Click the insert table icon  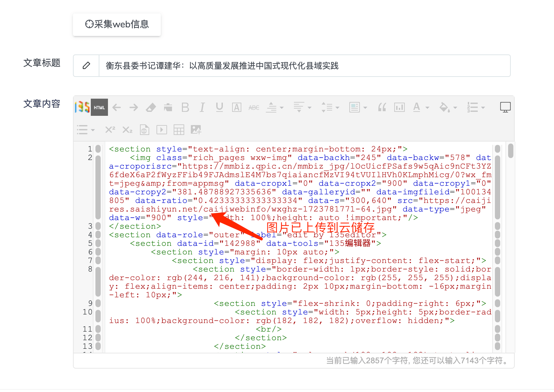pos(179,130)
